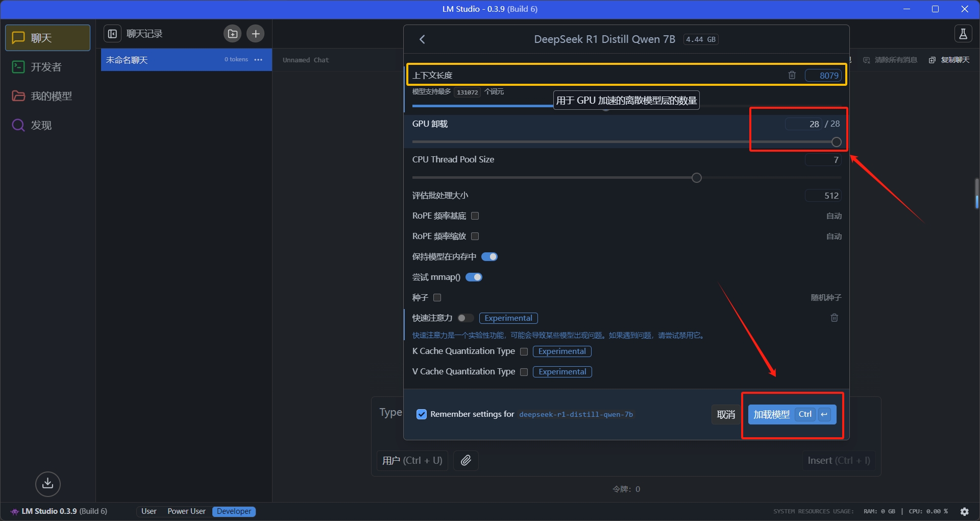980x521 pixels.
Task: Edit CPU Thread Pool Size value 7
Action: (x=823, y=160)
